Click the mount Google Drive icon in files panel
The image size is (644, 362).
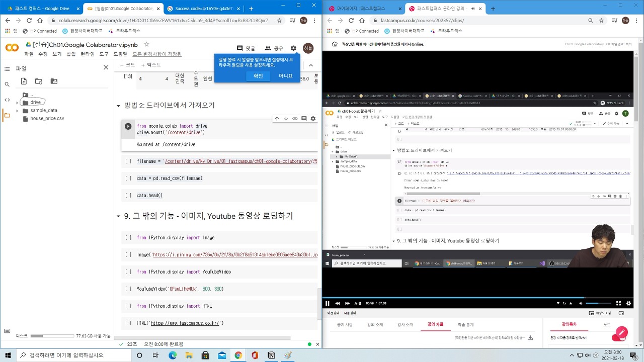pos(54,81)
